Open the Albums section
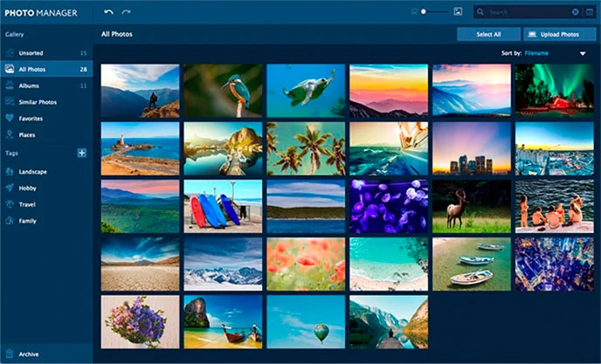 pyautogui.click(x=46, y=86)
